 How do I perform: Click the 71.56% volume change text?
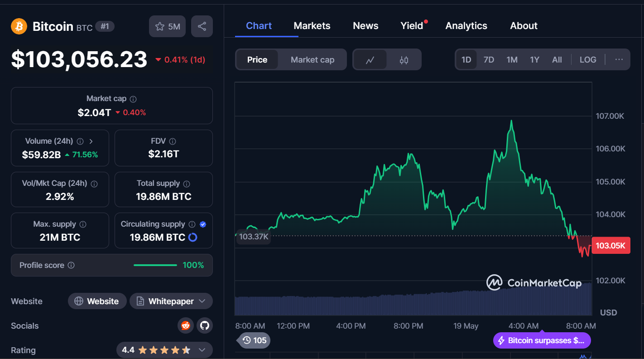click(x=85, y=155)
